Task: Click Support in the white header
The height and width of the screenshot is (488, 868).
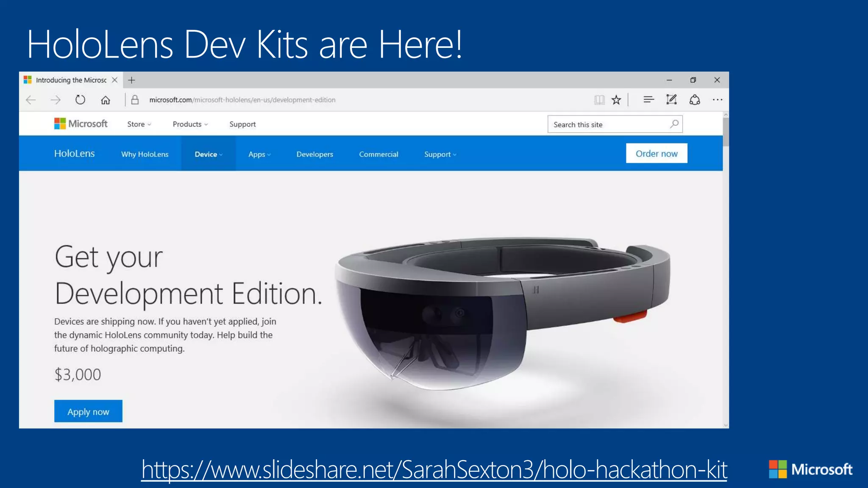Action: pos(242,124)
